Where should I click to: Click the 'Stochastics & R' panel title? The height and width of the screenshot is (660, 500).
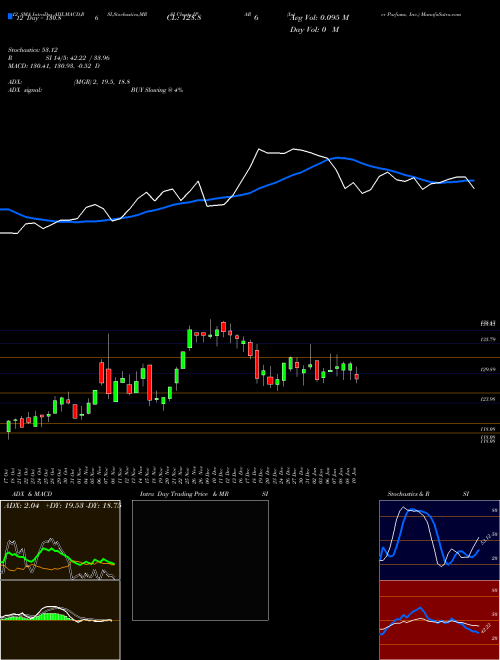click(408, 494)
